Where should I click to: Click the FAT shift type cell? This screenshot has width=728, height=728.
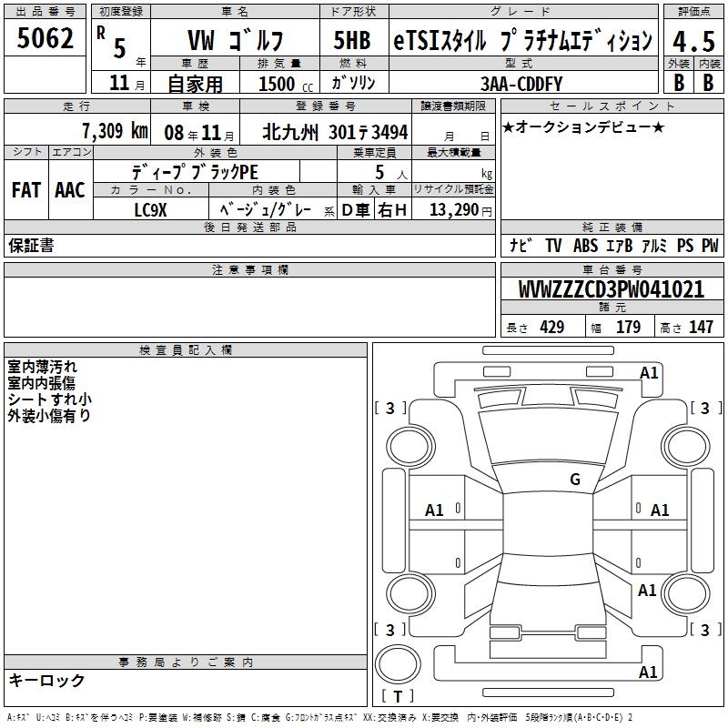pos(26,189)
